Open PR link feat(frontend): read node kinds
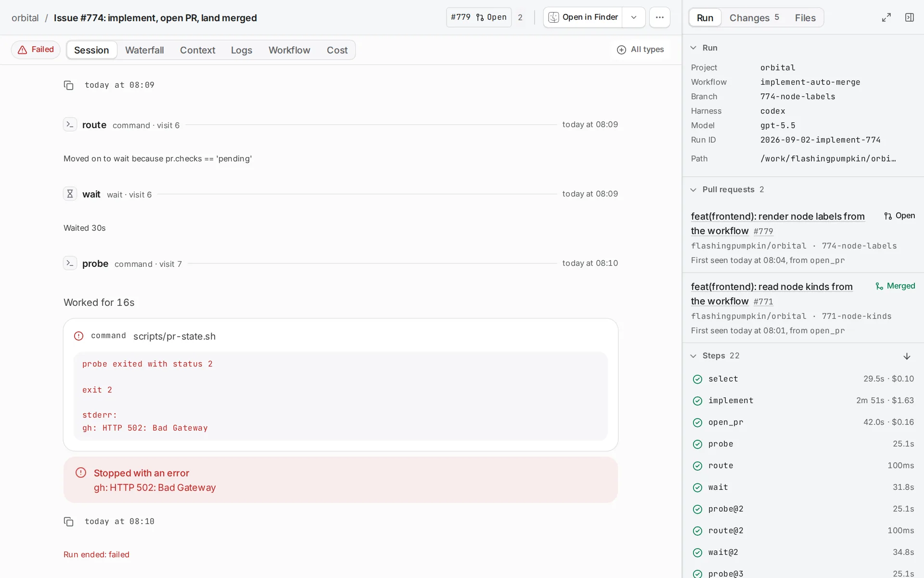The image size is (924, 578). (x=771, y=294)
